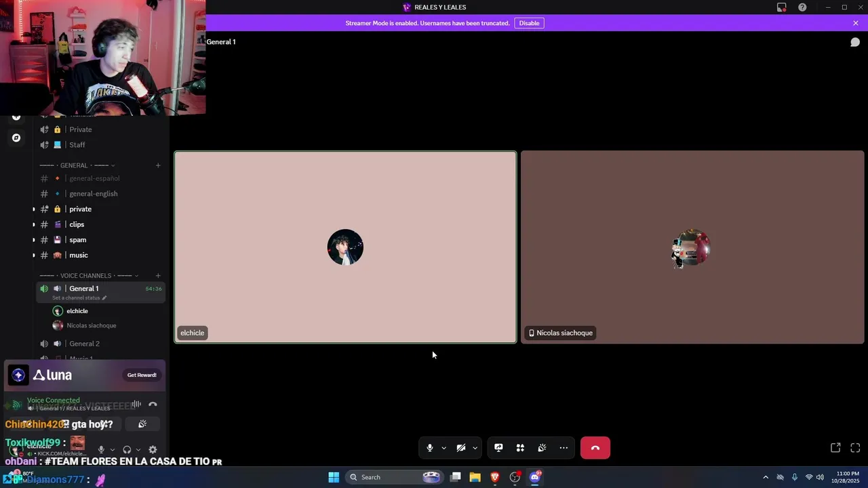Open user settings gear icon
The height and width of the screenshot is (488, 868).
153,449
